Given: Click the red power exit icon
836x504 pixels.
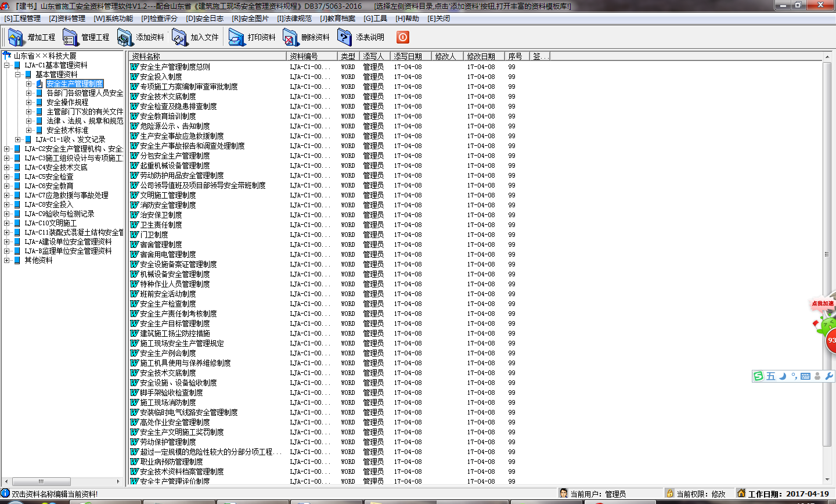Looking at the screenshot, I should 403,37.
